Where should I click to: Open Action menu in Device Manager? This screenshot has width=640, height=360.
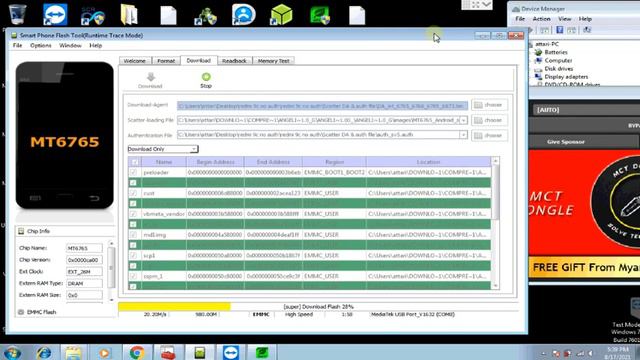point(541,19)
